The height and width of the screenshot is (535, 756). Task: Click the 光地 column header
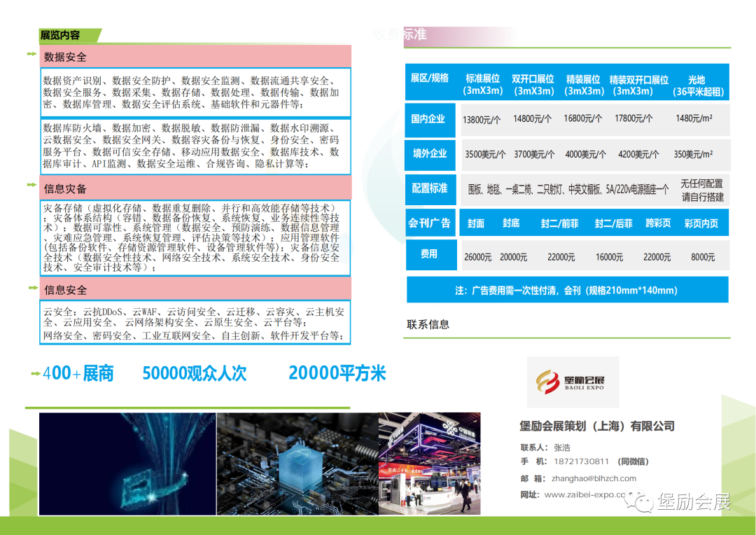[698, 85]
